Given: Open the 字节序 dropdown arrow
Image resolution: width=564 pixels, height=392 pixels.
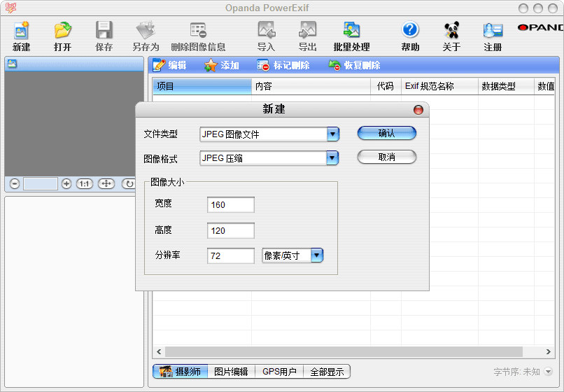Looking at the screenshot, I should 548,371.
